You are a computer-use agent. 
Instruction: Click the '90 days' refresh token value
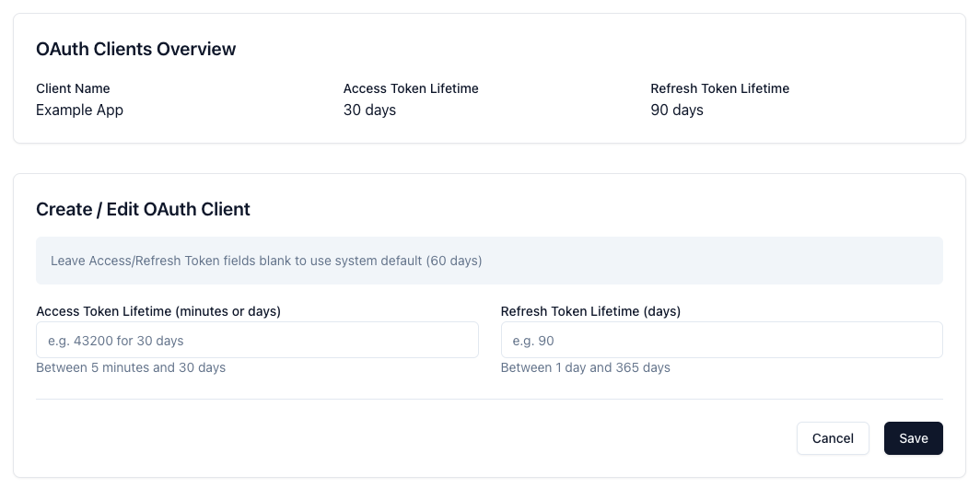pyautogui.click(x=676, y=110)
